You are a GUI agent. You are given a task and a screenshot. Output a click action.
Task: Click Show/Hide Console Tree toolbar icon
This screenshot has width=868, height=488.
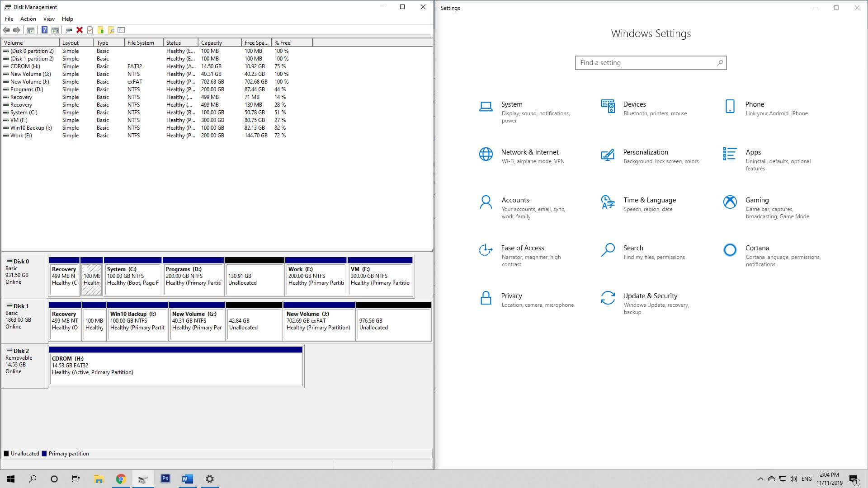[30, 30]
